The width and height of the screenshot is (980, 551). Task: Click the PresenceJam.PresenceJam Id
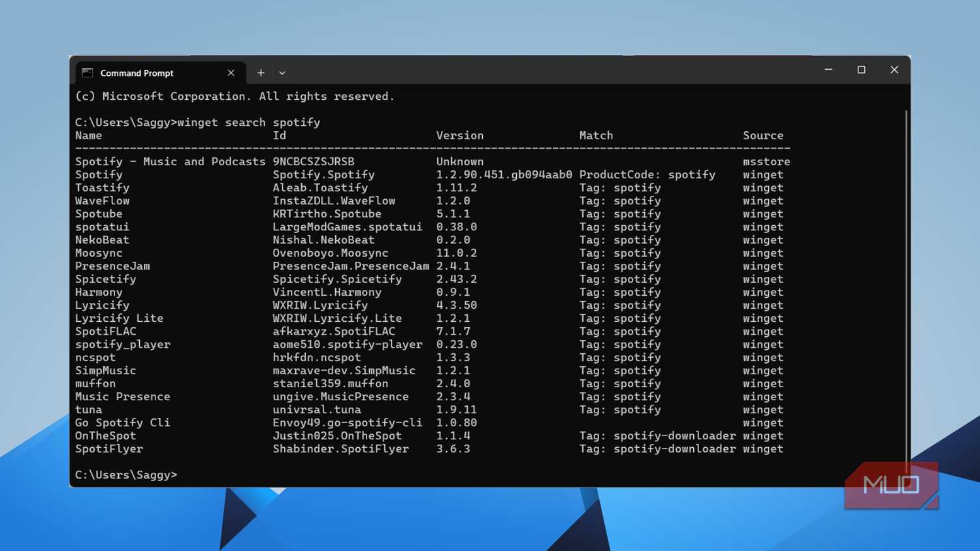tap(351, 266)
